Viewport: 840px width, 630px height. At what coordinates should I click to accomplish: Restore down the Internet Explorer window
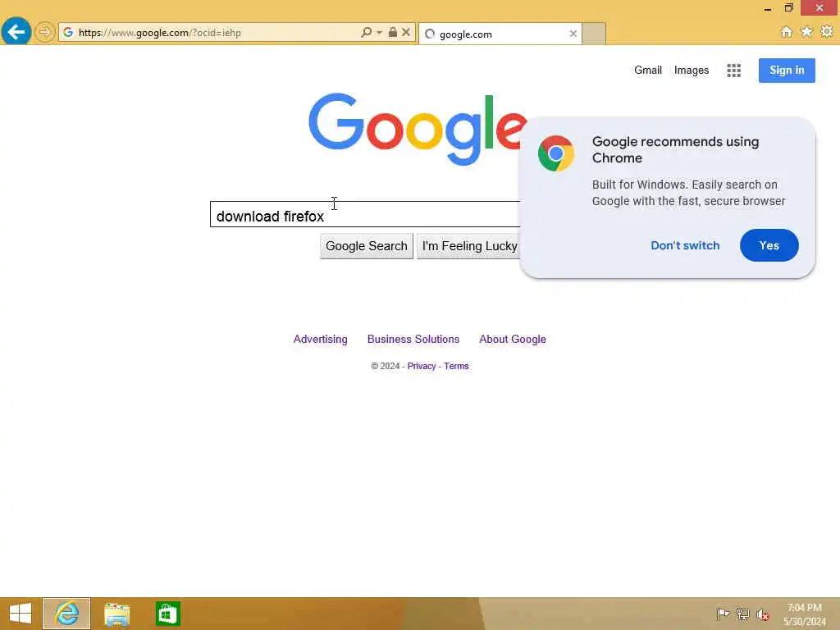point(788,8)
